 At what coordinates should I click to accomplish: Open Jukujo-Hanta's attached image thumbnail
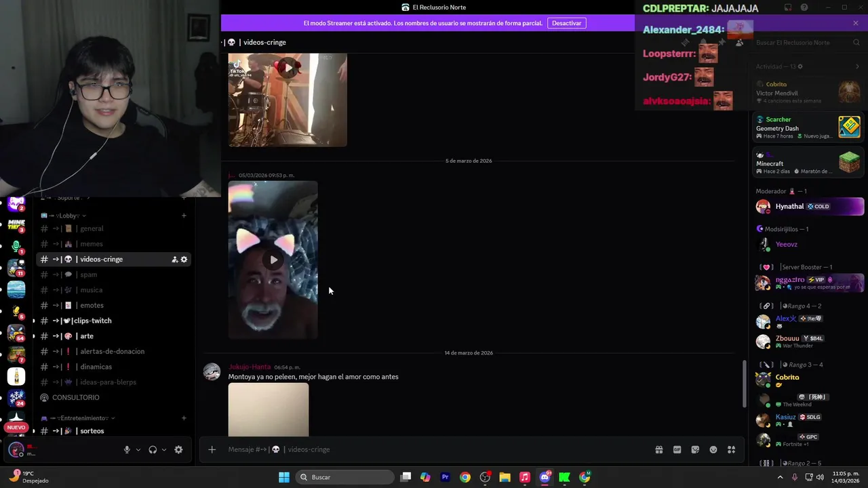click(269, 409)
